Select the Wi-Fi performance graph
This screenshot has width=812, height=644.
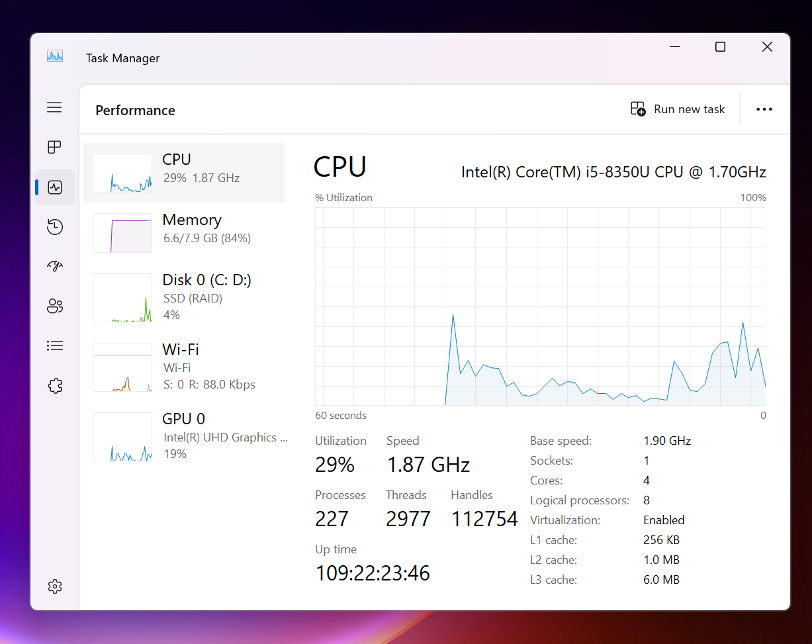pos(183,365)
